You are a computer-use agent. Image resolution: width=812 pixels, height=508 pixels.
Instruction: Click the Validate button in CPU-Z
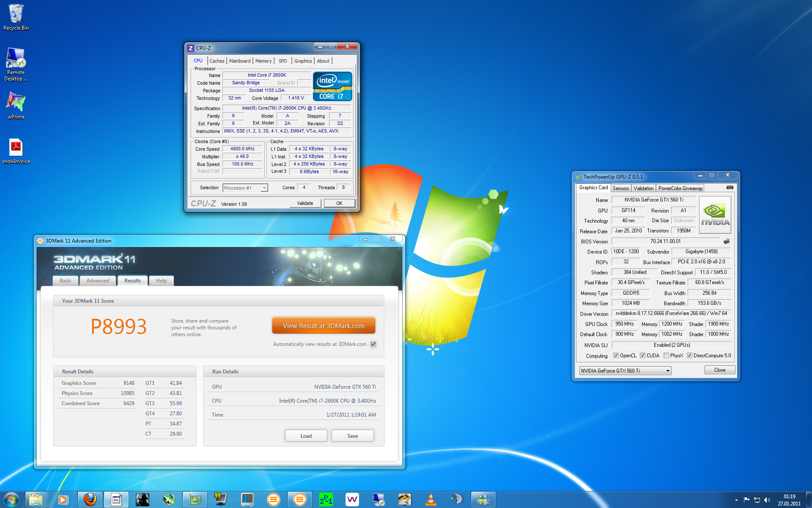pos(305,203)
